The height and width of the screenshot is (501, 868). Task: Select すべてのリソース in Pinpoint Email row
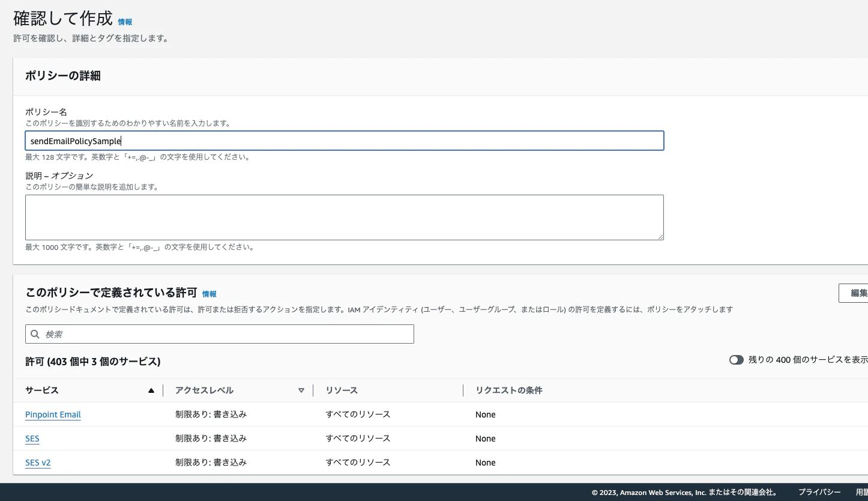(x=358, y=414)
